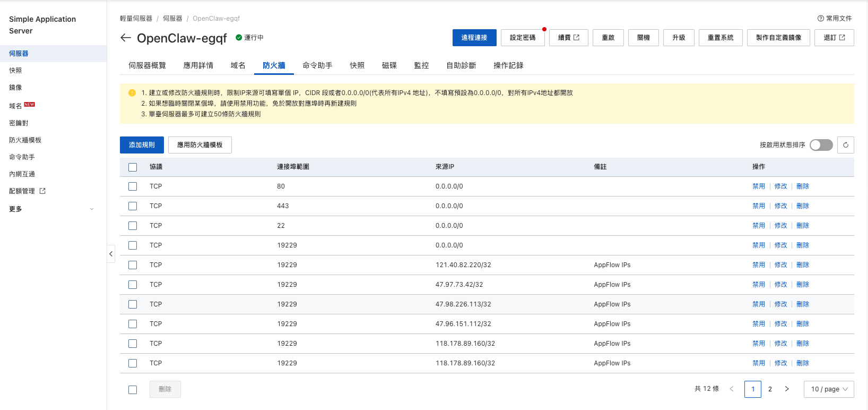Click the 添加規則 button
This screenshot has height=410, width=868.
click(142, 145)
